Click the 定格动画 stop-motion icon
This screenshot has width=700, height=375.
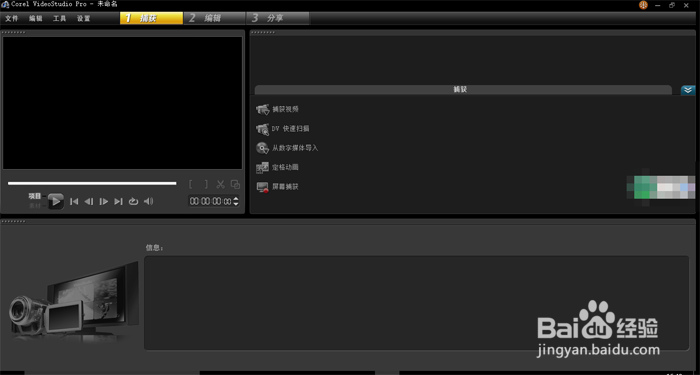click(x=262, y=168)
